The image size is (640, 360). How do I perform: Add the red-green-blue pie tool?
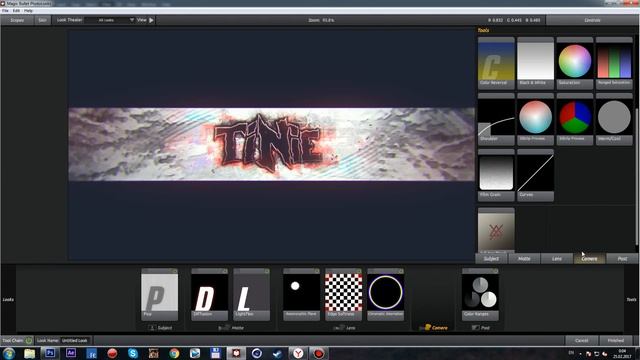click(x=575, y=119)
